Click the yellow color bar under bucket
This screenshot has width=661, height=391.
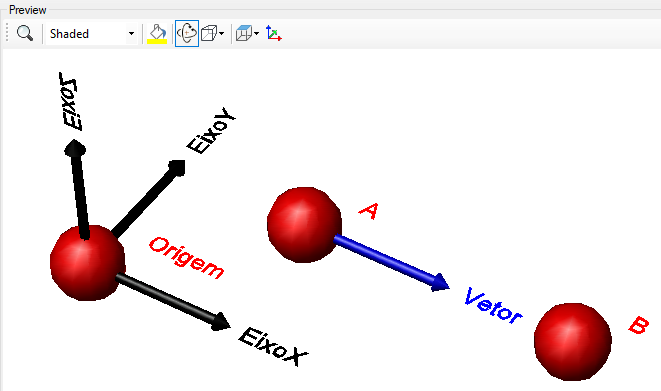(x=157, y=41)
